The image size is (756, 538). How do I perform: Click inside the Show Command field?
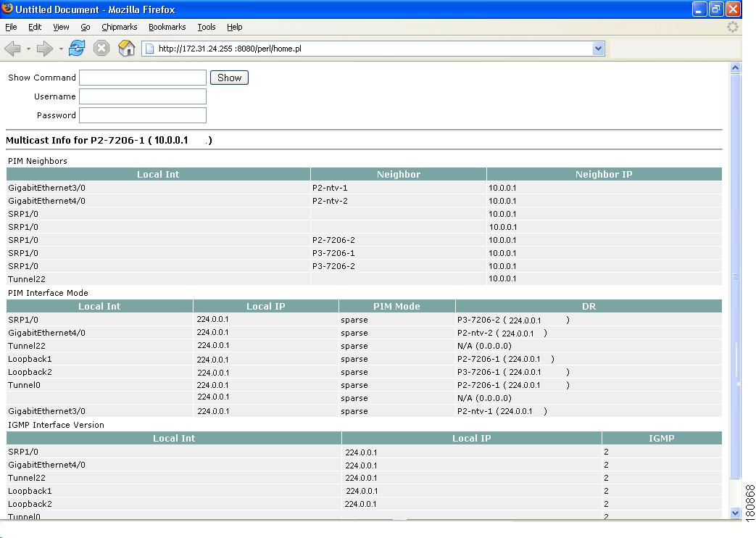click(x=142, y=78)
